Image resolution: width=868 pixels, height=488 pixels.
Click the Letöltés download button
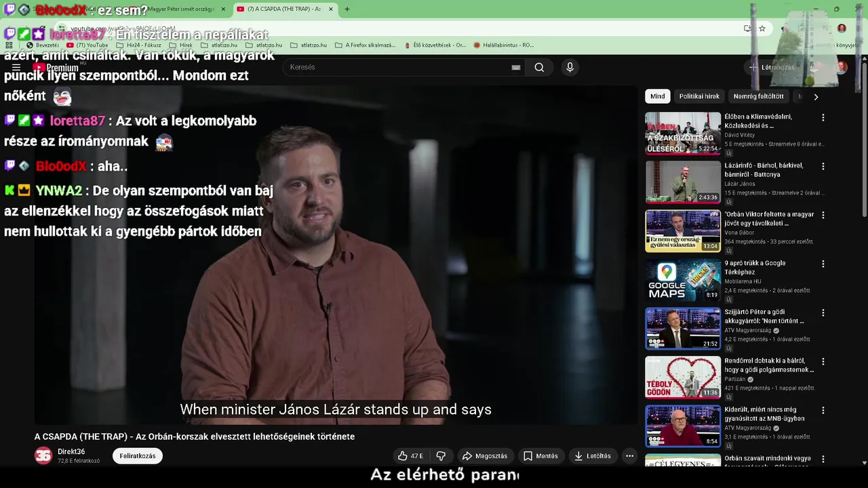pyautogui.click(x=593, y=456)
